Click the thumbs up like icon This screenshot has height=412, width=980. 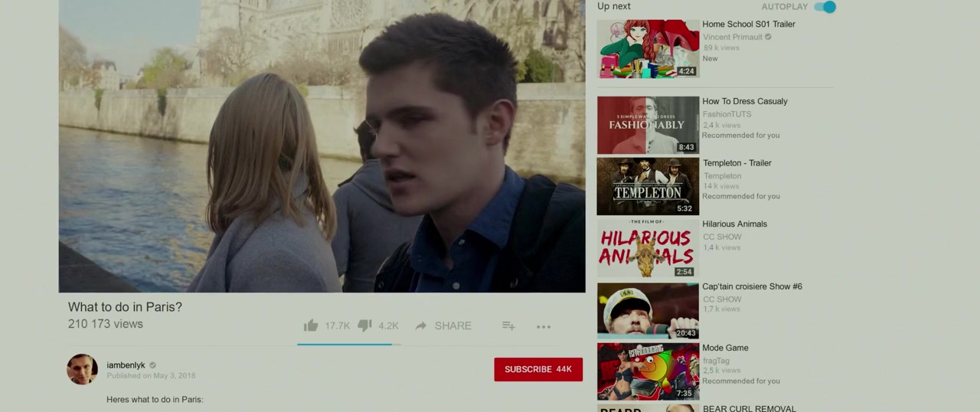coord(311,325)
